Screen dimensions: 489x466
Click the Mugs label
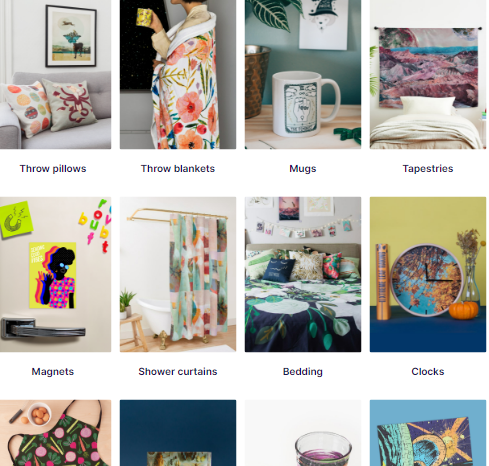coord(303,169)
